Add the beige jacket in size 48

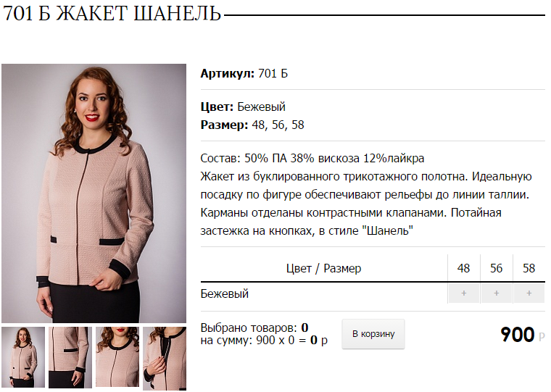[x=463, y=293]
